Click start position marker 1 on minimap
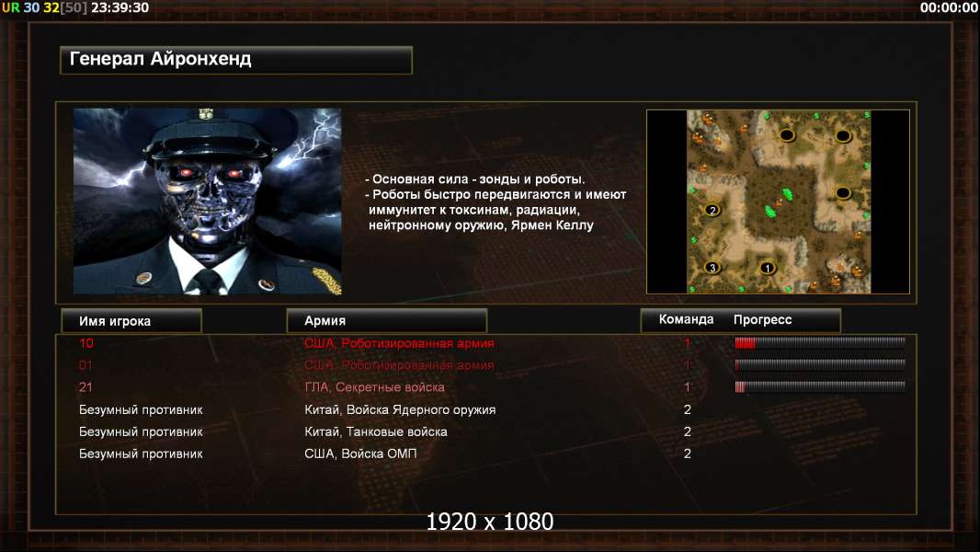 tap(768, 269)
